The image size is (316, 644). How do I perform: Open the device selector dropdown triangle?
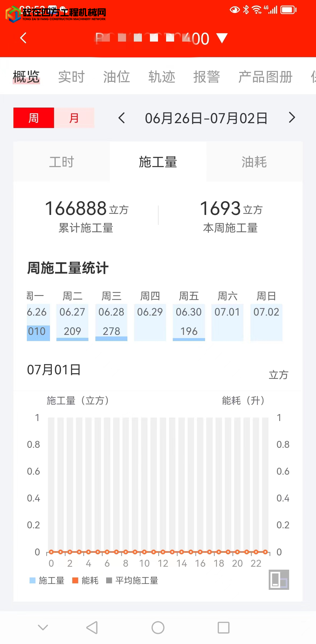[222, 38]
